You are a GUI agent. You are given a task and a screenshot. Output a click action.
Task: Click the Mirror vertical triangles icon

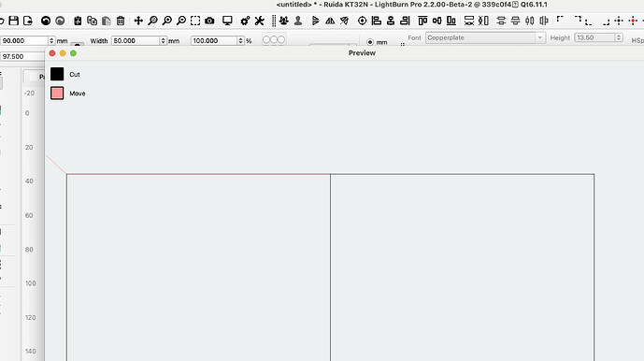click(330, 21)
